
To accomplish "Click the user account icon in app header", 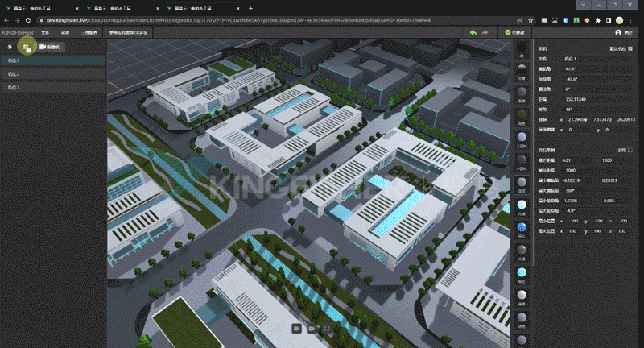I will (x=618, y=32).
